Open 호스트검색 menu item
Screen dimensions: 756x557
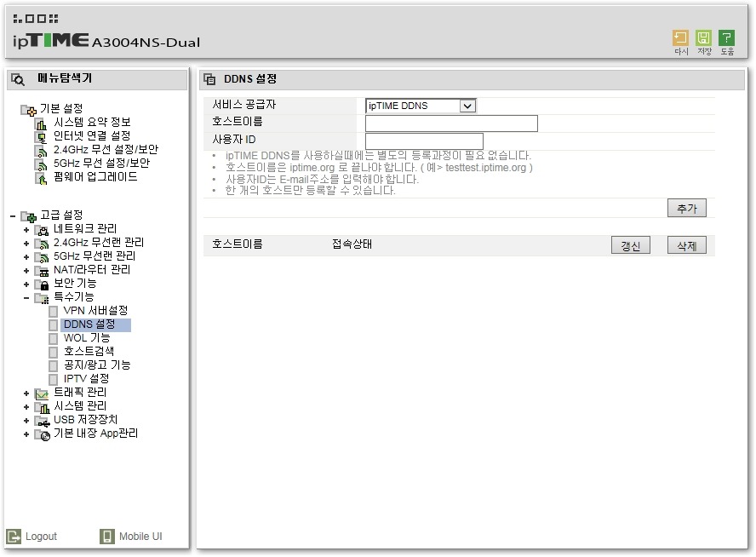(89, 352)
